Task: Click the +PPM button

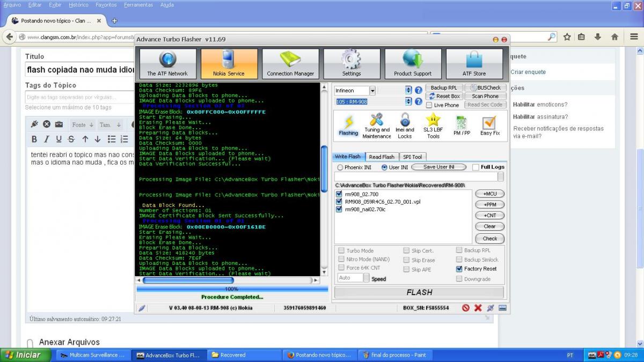Action: point(489,204)
